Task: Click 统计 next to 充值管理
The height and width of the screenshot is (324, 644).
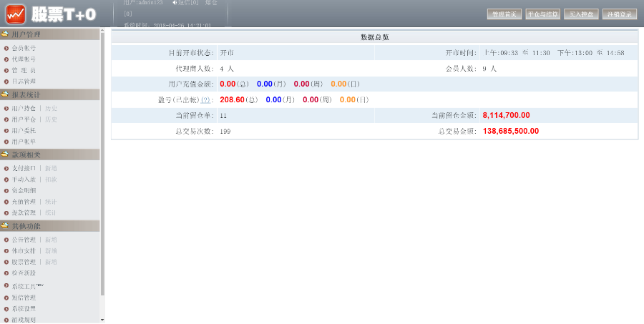Action: (51, 202)
